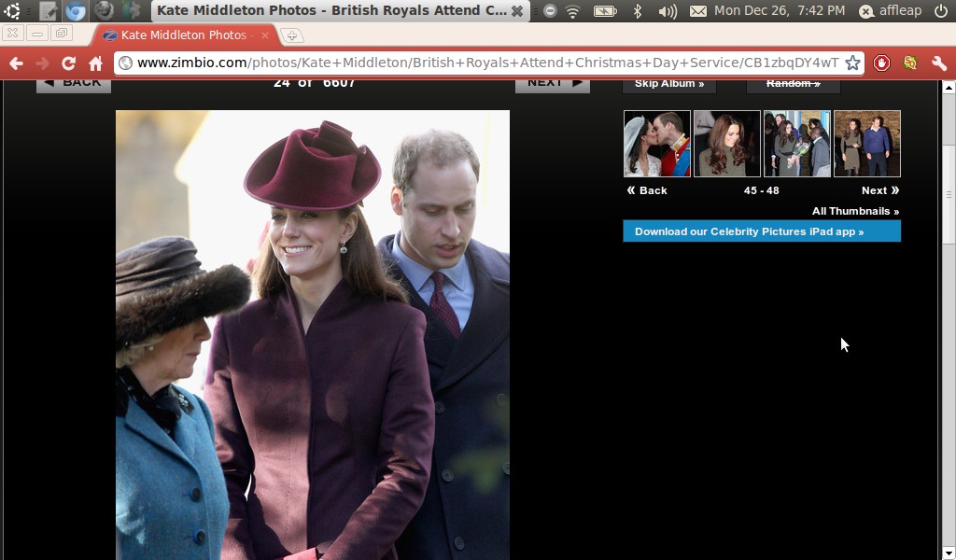Open the green-yellow extension icon
This screenshot has height=560, width=956.
pos(909,63)
